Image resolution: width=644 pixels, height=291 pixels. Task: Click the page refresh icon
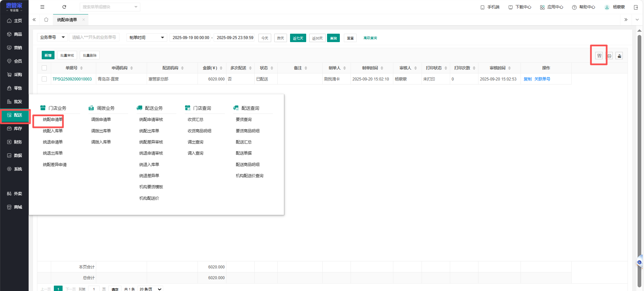click(x=64, y=7)
